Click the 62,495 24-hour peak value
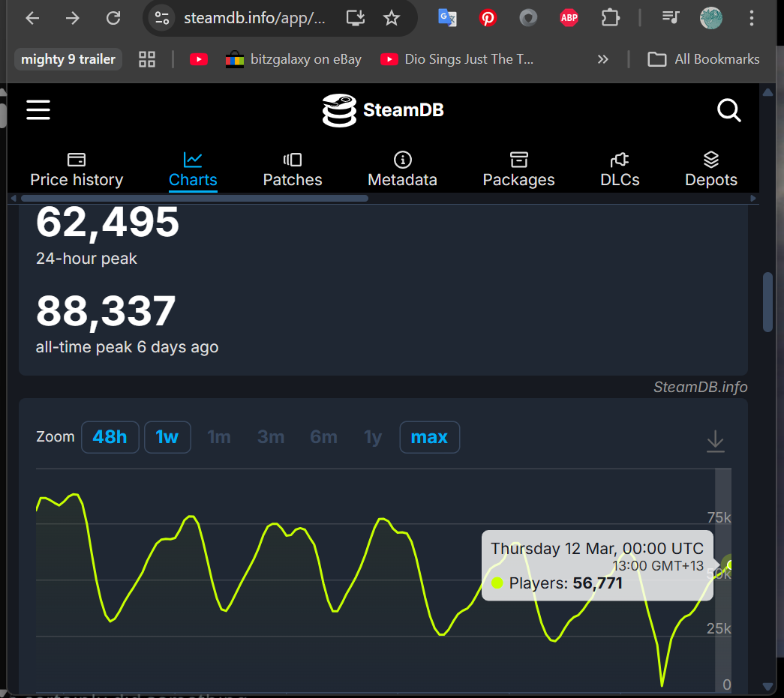This screenshot has height=698, width=784. (107, 223)
